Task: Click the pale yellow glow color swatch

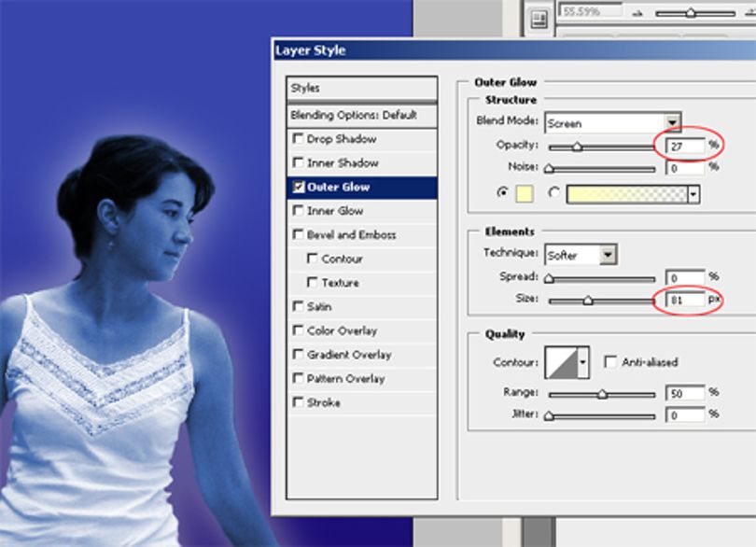Action: coord(525,194)
